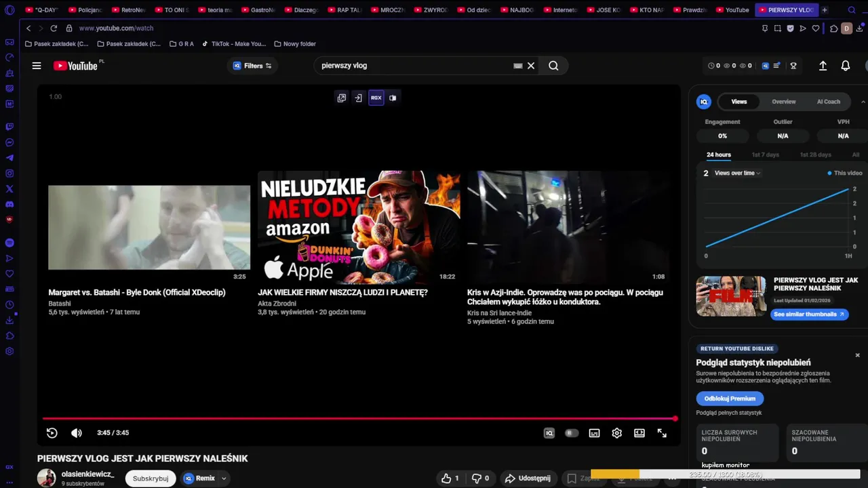Switch to theater mode in the player
The height and width of the screenshot is (488, 868).
639,433
